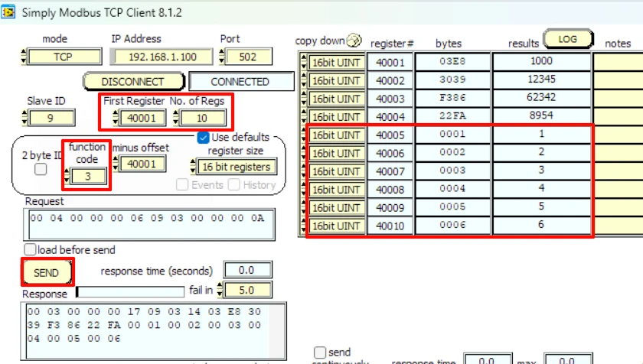Screen dimensions: 643x364
Task: Click the First Register field 40001
Action: pyautogui.click(x=142, y=118)
